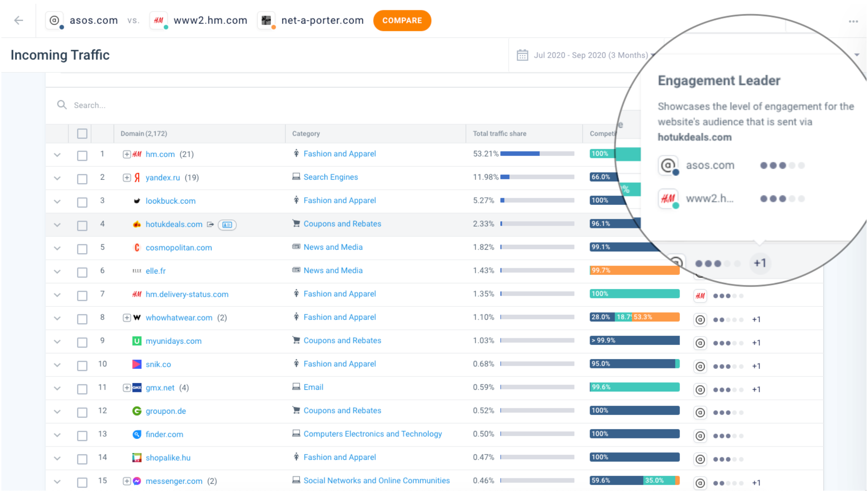Click the snik.co favicon

click(x=137, y=364)
